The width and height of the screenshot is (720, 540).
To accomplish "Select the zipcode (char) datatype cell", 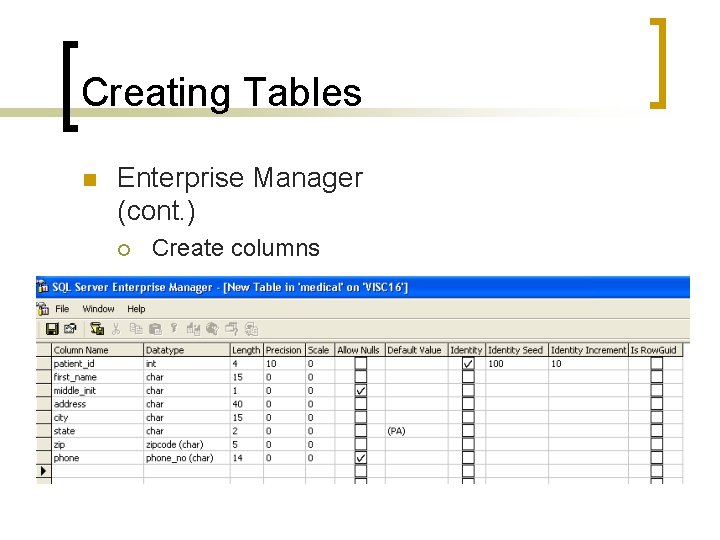I will [x=174, y=445].
